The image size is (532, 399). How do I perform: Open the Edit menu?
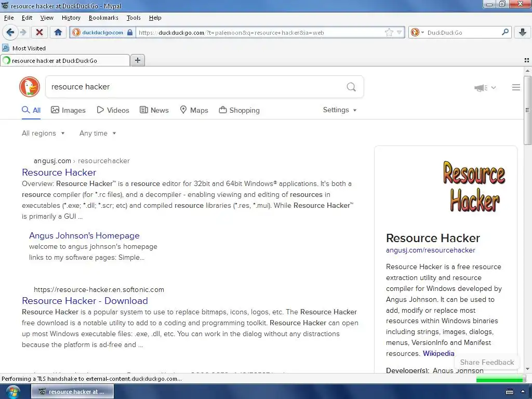(27, 18)
